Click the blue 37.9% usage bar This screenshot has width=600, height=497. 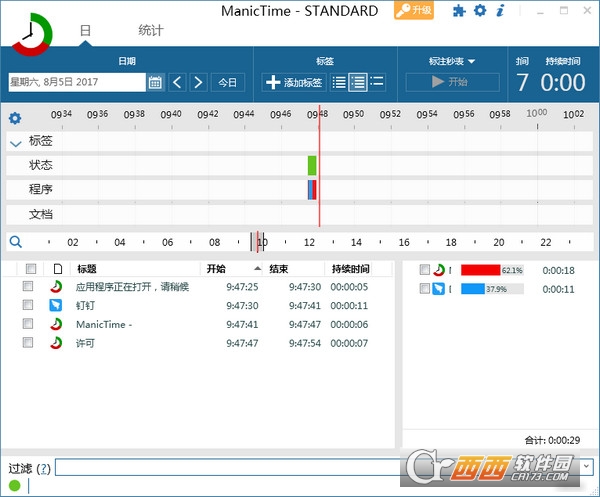pyautogui.click(x=473, y=289)
